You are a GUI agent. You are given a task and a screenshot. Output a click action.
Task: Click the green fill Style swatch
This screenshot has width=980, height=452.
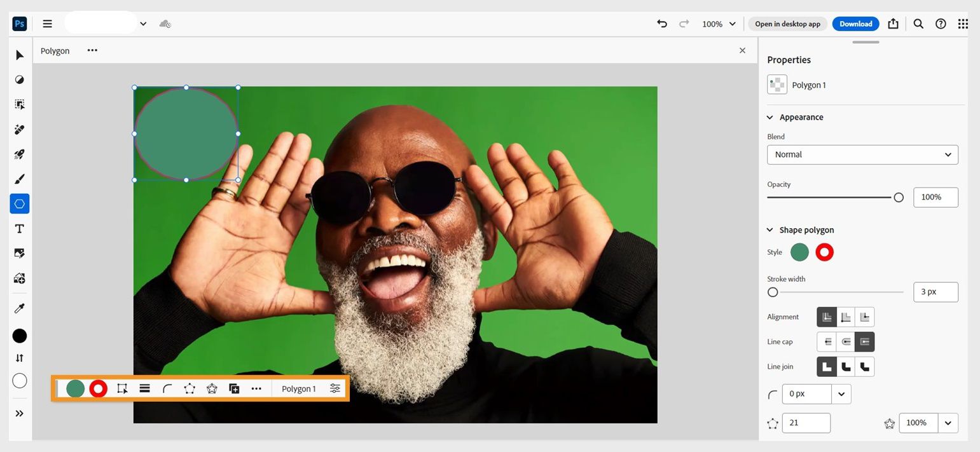799,252
